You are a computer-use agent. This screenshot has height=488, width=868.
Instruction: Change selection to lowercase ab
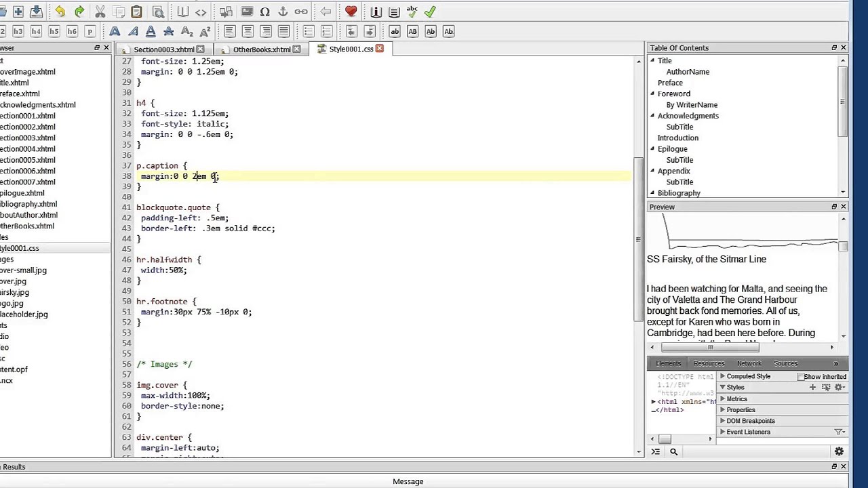[395, 31]
